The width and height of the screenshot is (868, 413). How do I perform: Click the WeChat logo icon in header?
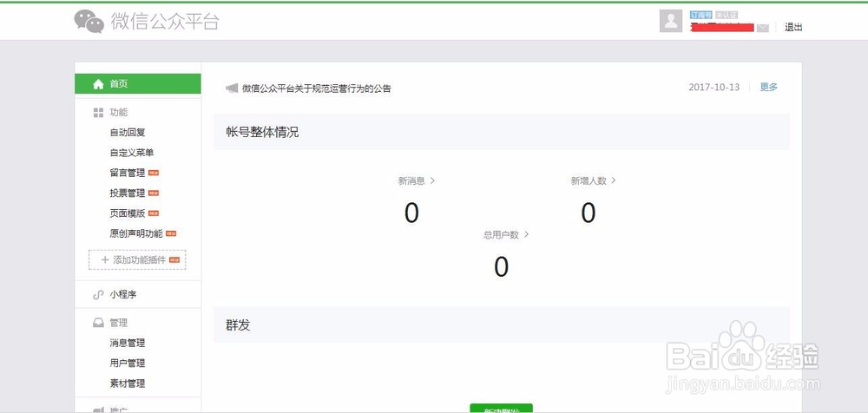pos(89,21)
